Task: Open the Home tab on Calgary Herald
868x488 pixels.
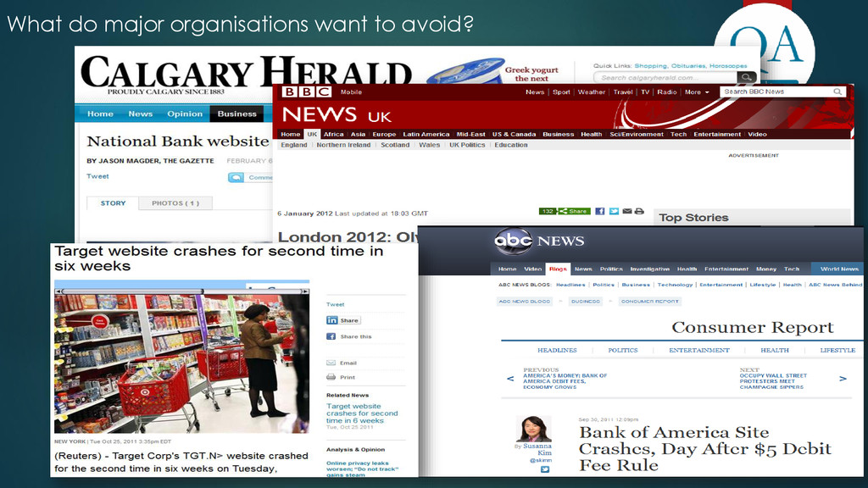Action: tap(100, 114)
